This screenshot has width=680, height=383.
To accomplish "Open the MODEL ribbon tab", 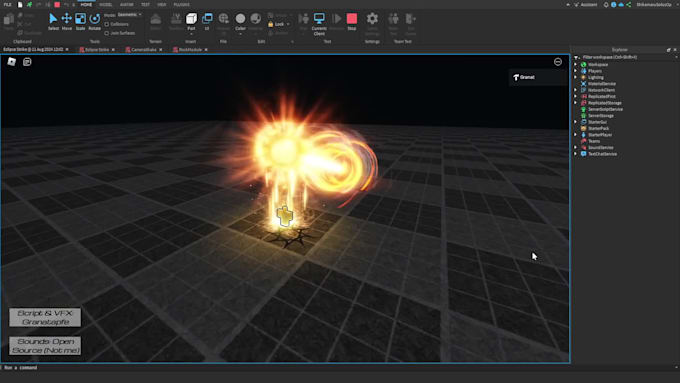I will point(105,4).
